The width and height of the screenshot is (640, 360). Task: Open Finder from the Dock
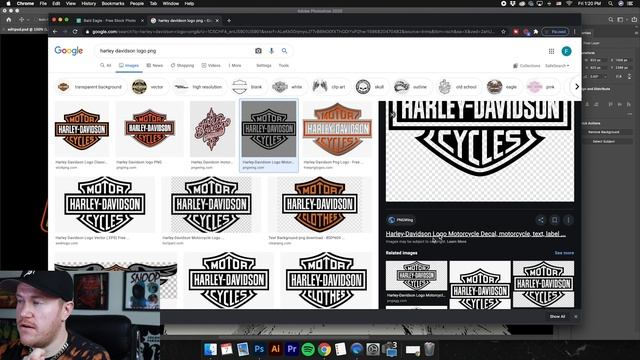(210, 349)
